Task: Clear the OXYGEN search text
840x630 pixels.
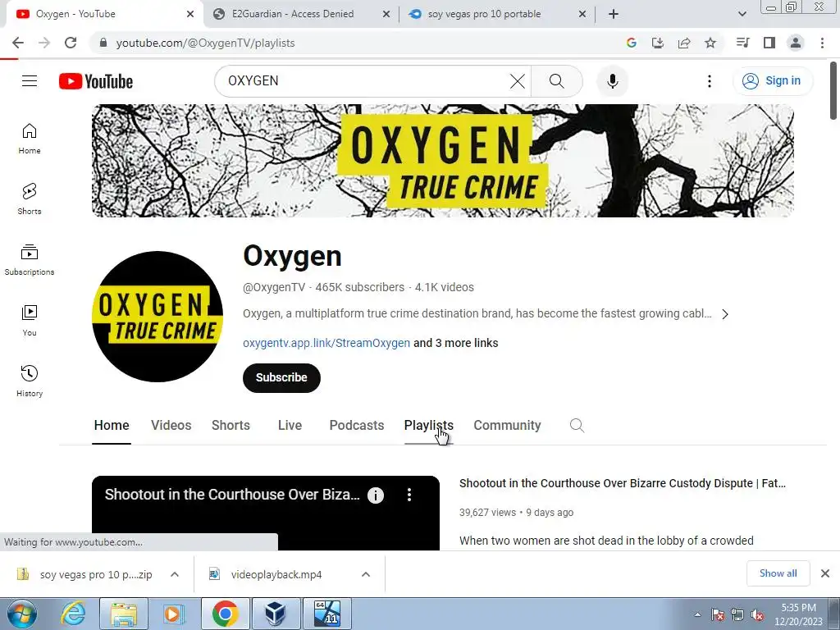Action: click(517, 81)
